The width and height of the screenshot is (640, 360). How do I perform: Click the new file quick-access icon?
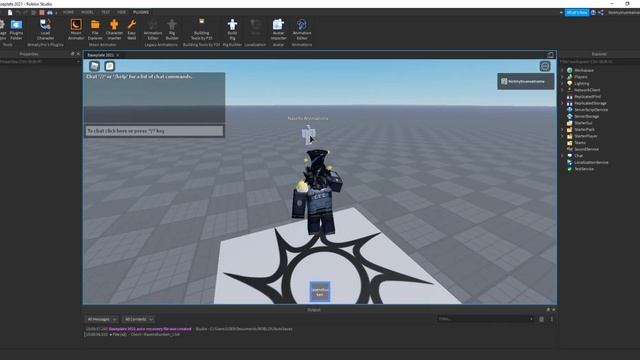pos(10,13)
